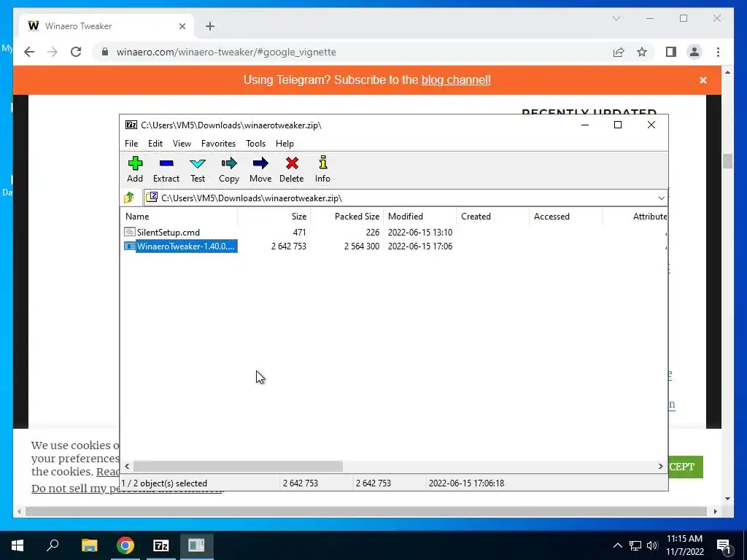
Task: Switch to Chrome from taskbar
Action: coord(125,545)
